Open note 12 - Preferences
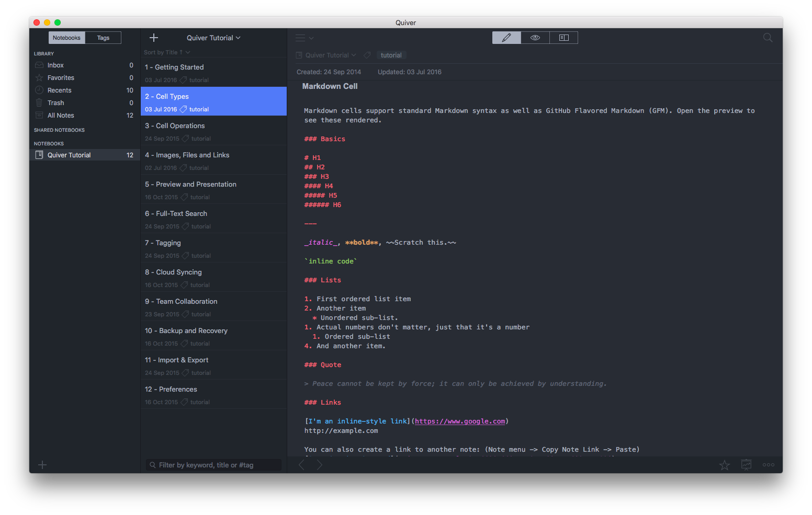 tap(213, 394)
